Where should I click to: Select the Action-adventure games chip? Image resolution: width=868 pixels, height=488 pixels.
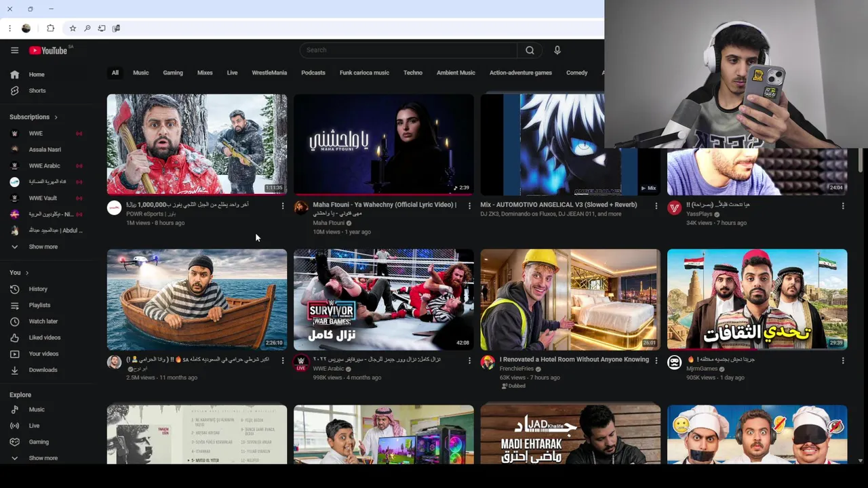(521, 73)
